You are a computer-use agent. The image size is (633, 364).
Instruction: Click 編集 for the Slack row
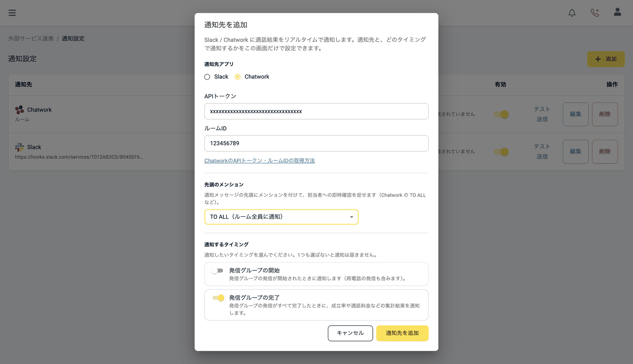(x=576, y=152)
